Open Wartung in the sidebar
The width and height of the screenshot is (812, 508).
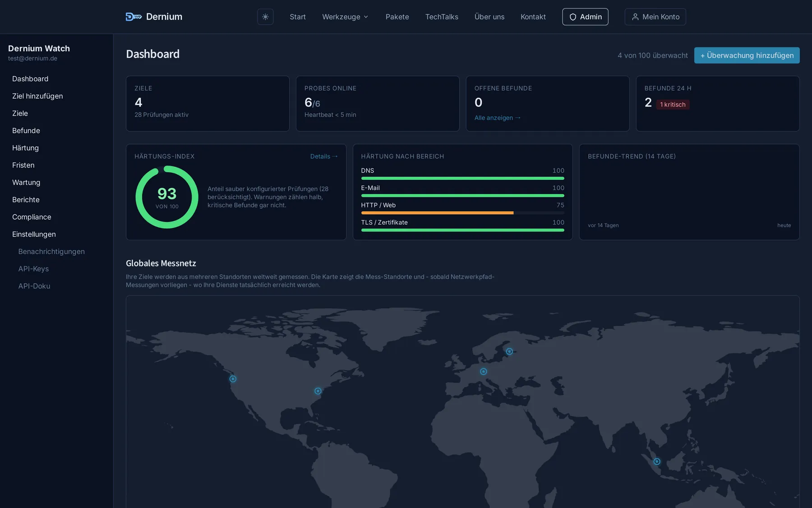click(26, 182)
